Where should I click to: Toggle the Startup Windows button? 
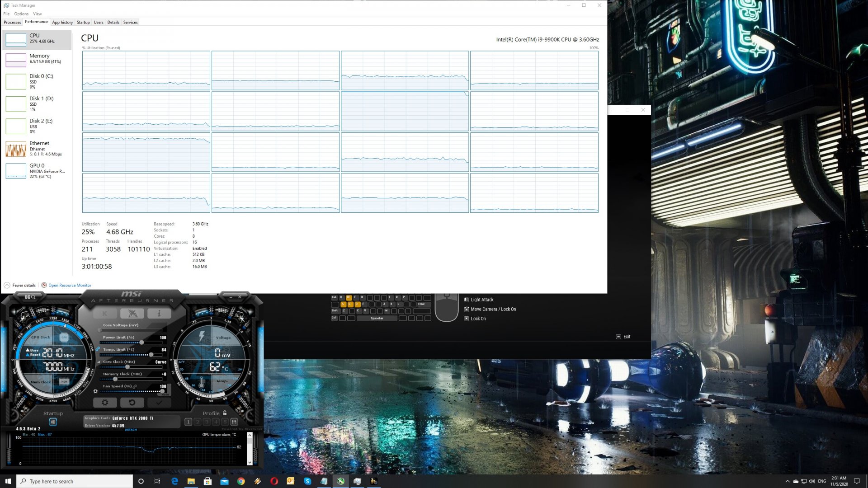tap(53, 422)
